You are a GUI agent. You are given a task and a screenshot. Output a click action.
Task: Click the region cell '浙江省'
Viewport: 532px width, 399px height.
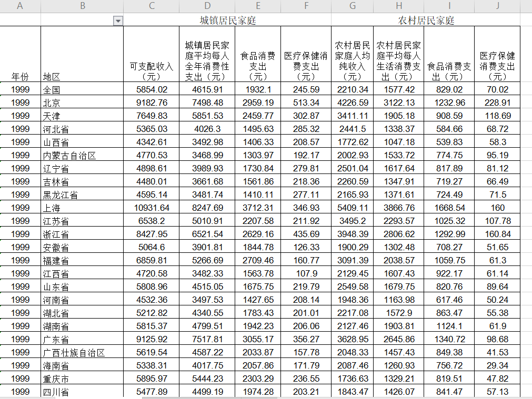coord(82,234)
